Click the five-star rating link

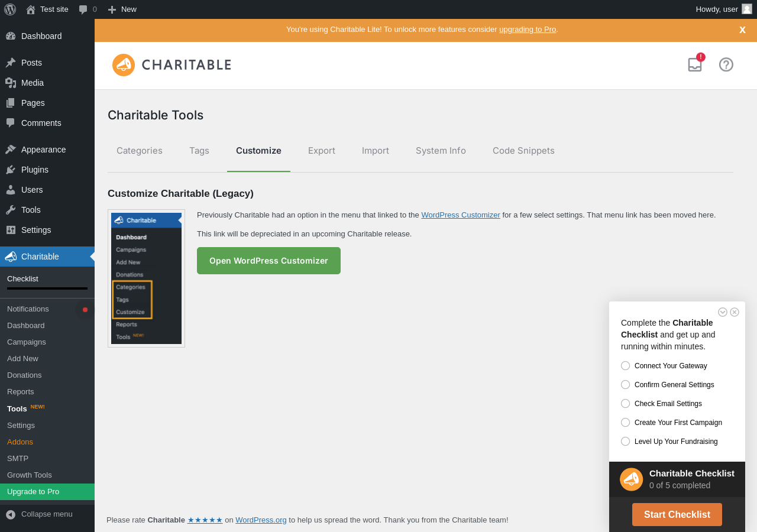click(x=205, y=520)
